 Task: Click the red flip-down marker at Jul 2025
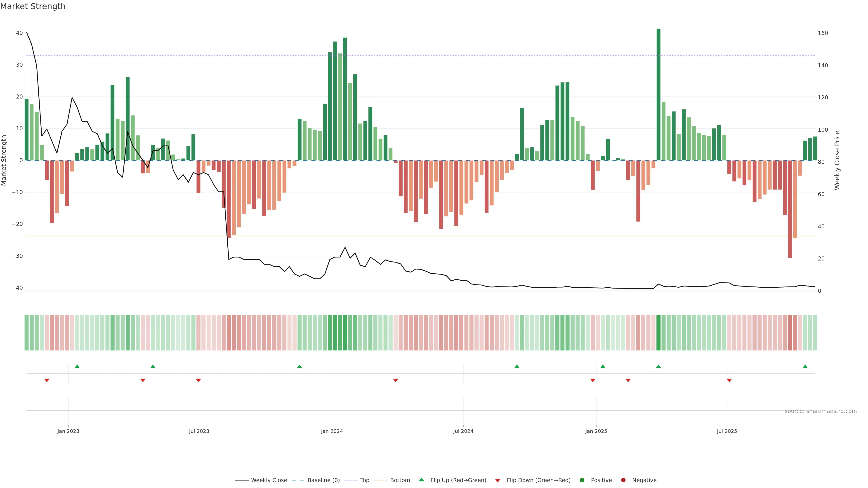click(729, 380)
